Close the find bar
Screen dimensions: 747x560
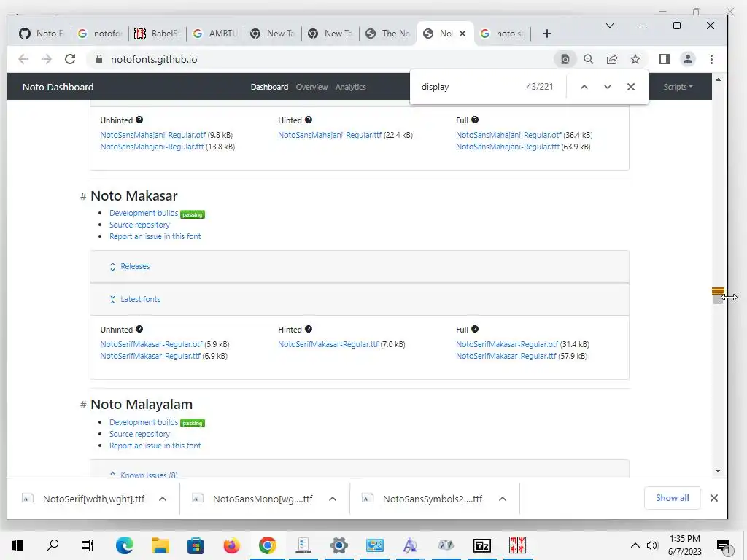631,87
